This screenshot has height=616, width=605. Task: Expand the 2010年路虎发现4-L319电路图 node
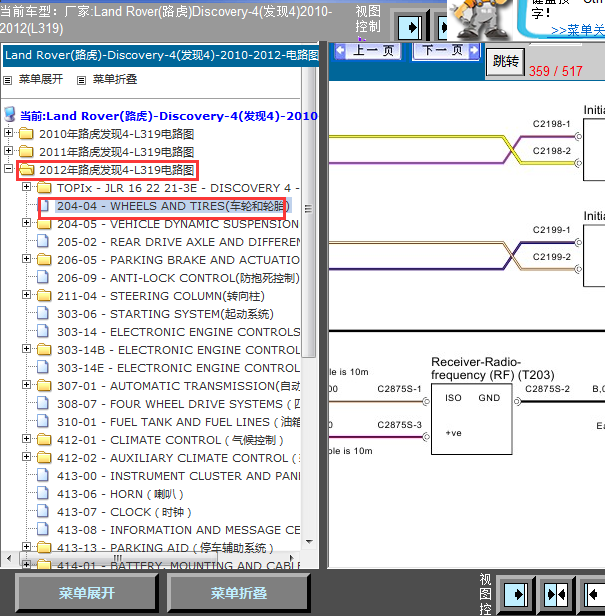coord(8,133)
